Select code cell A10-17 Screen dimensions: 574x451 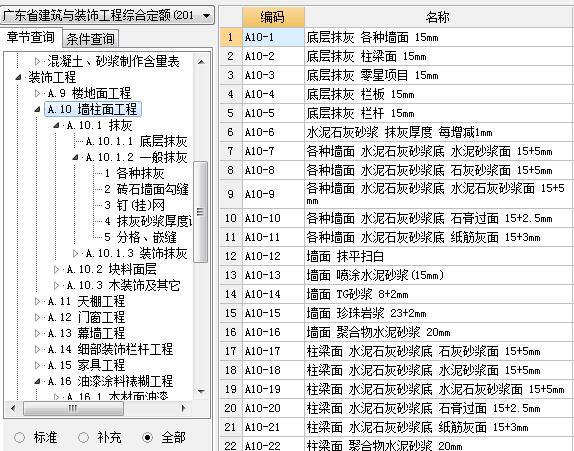click(x=273, y=351)
